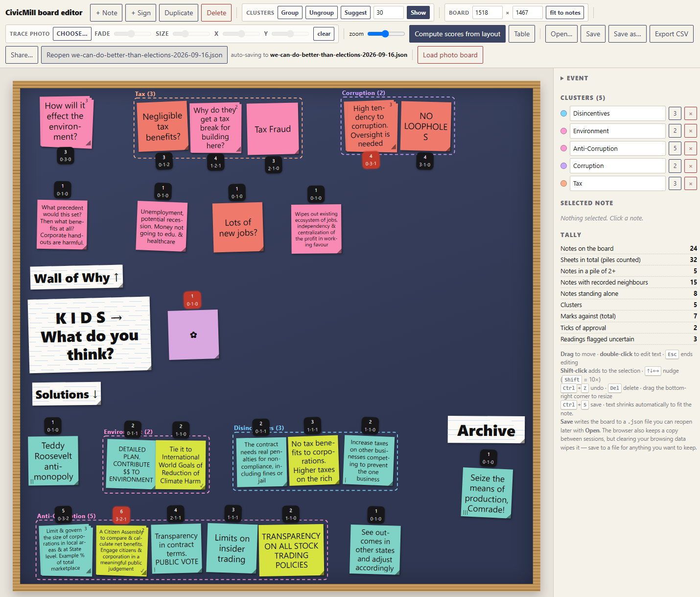700x597 pixels.
Task: Click the Ungroup button
Action: (322, 13)
